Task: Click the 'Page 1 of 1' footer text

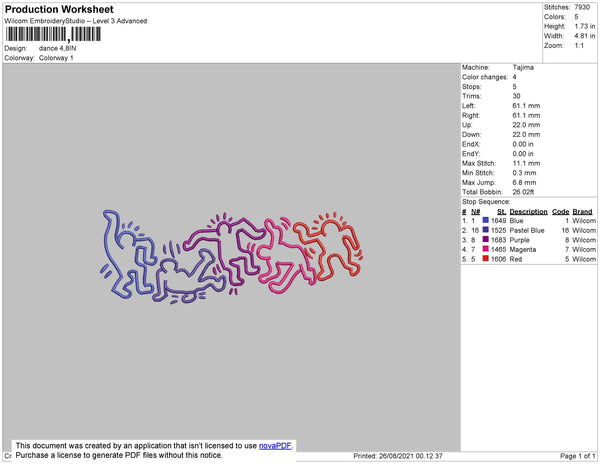Action: pyautogui.click(x=578, y=456)
